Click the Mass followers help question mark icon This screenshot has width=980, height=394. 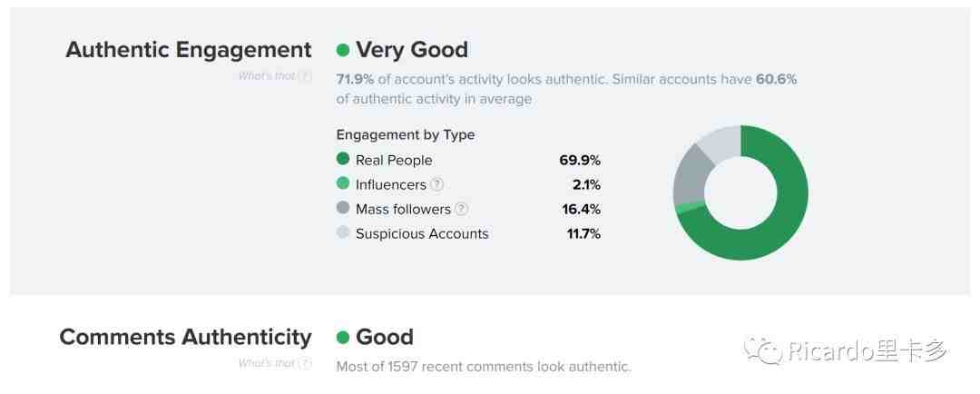coord(462,209)
